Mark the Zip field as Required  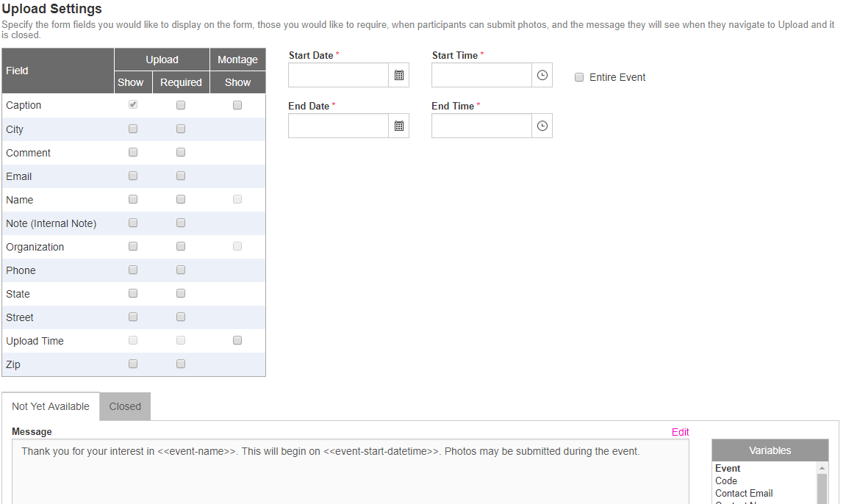coord(181,364)
